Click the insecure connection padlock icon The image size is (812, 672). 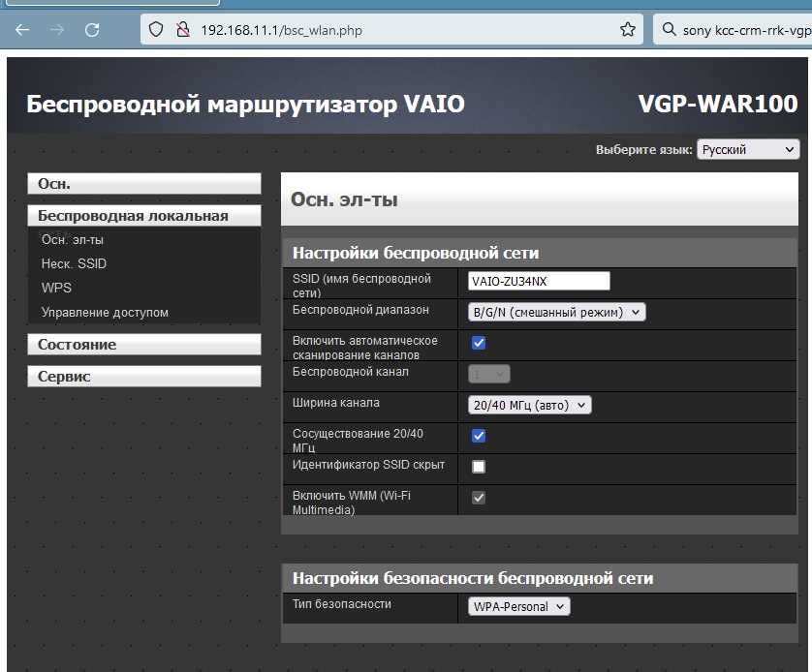point(182,29)
